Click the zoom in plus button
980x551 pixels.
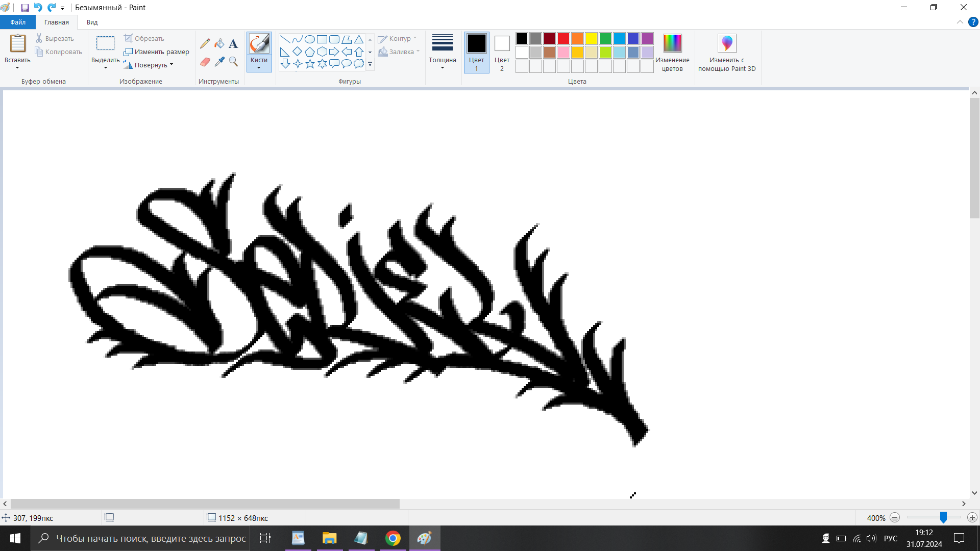pyautogui.click(x=972, y=517)
